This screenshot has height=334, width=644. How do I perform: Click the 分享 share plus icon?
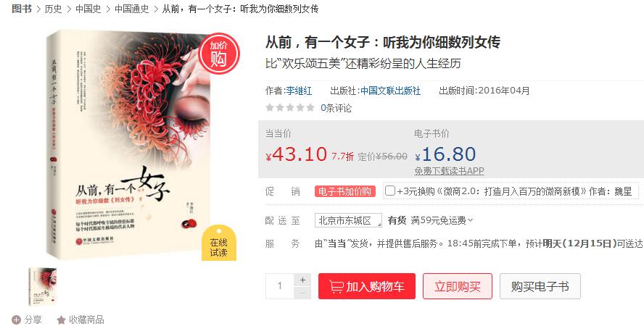pos(16,320)
